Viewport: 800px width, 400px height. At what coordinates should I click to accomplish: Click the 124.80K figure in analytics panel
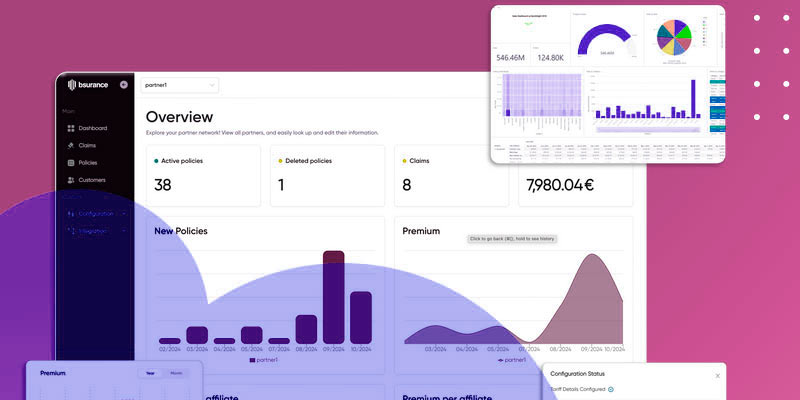tap(551, 58)
